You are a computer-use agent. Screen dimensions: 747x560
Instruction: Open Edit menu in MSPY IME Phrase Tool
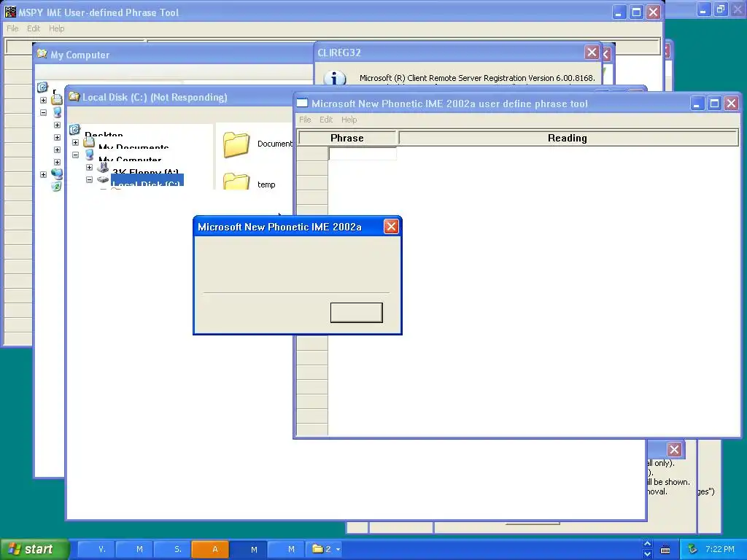(x=34, y=28)
